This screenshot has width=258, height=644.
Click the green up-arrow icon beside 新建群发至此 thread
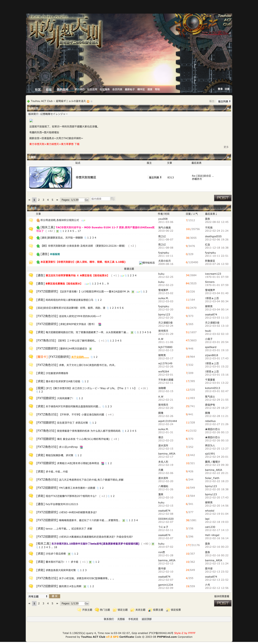[x=38, y=238]
